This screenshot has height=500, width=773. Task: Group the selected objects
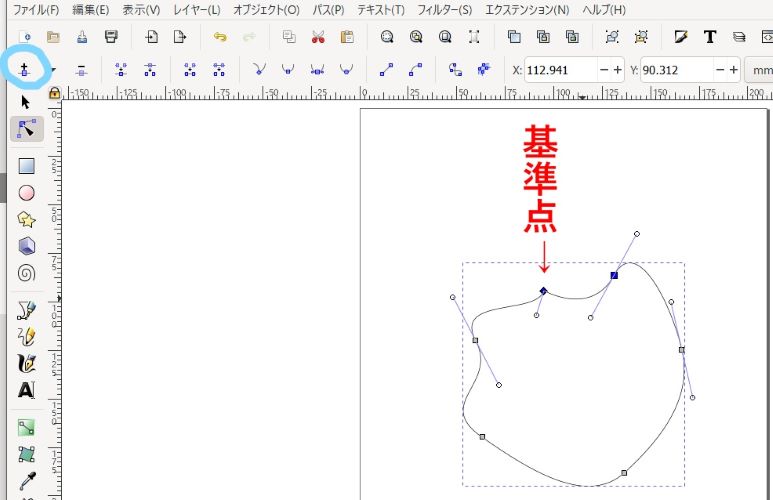pos(612,36)
